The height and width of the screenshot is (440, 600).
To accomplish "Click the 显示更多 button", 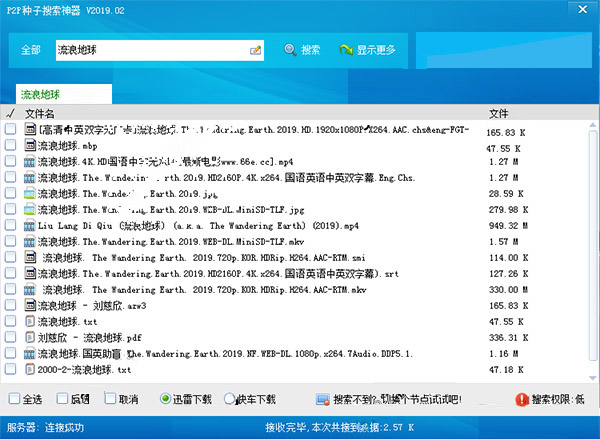I will pos(367,50).
